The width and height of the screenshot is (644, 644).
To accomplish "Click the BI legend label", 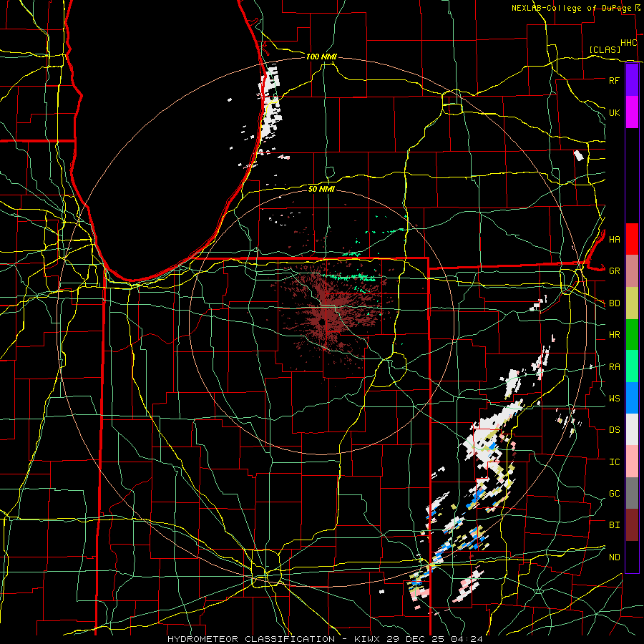I will [614, 525].
